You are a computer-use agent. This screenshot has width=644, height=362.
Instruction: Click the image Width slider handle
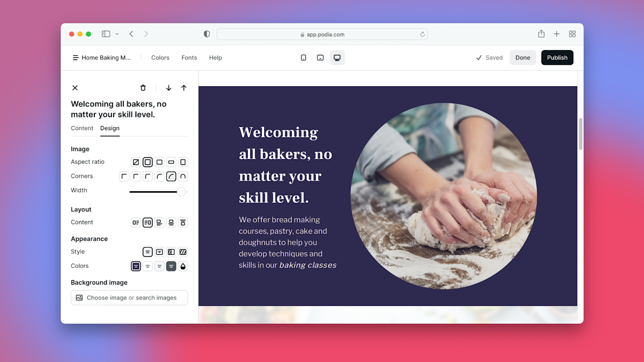pos(181,192)
